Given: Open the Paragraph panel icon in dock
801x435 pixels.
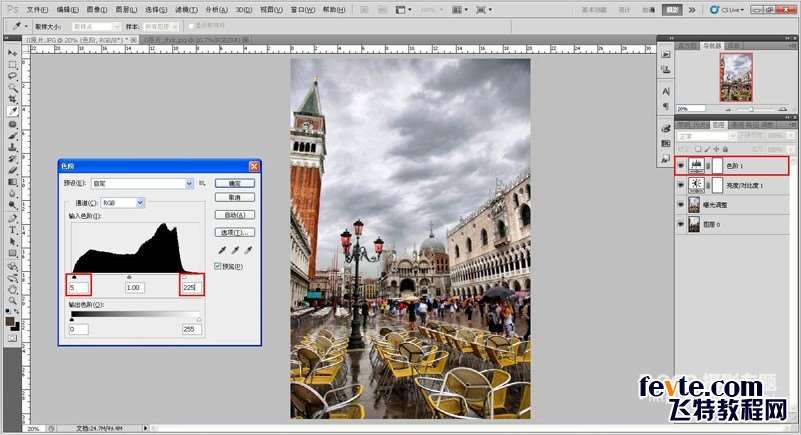Looking at the screenshot, I should click(666, 106).
